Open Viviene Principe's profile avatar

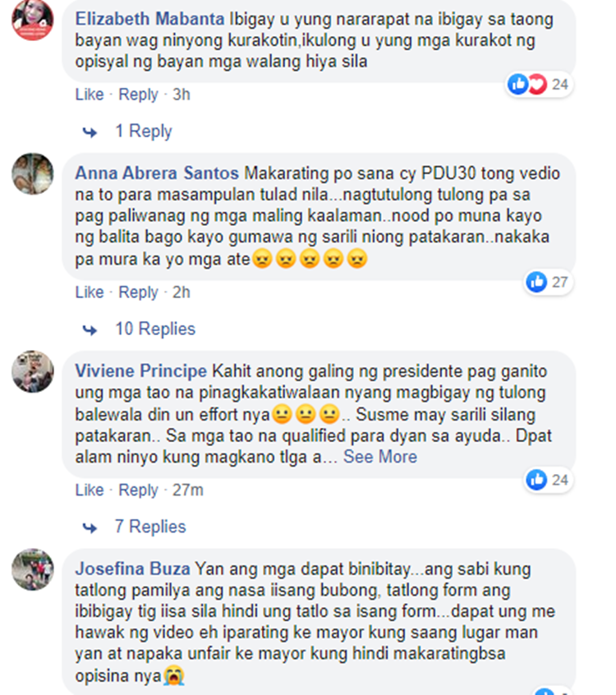coord(32,371)
